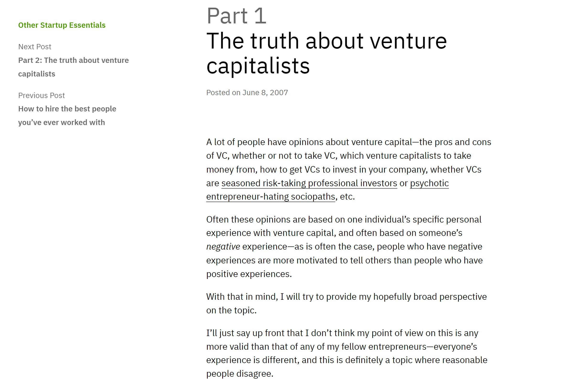Click the text on the topic.
Screen dimensions: 564x392
231,310
